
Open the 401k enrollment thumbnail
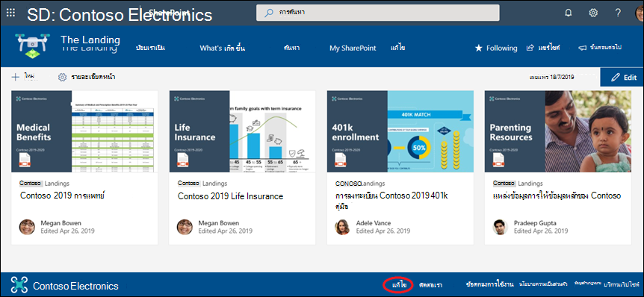(x=400, y=131)
